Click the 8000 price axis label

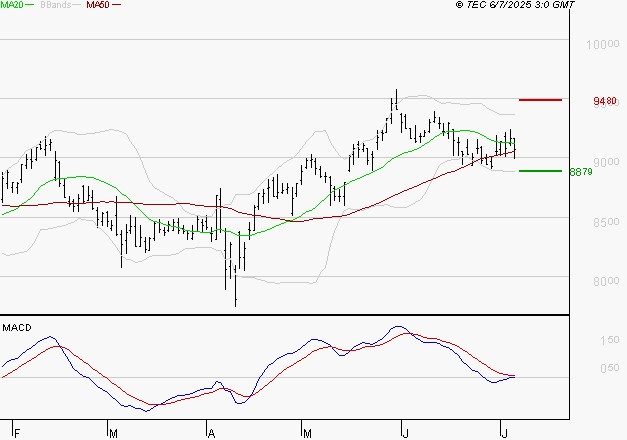coord(606,281)
